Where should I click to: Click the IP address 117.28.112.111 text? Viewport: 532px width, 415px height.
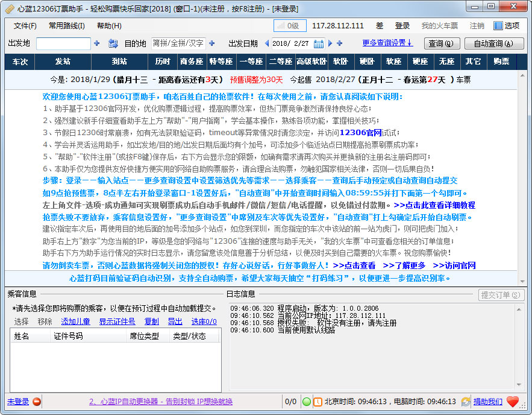(338, 26)
